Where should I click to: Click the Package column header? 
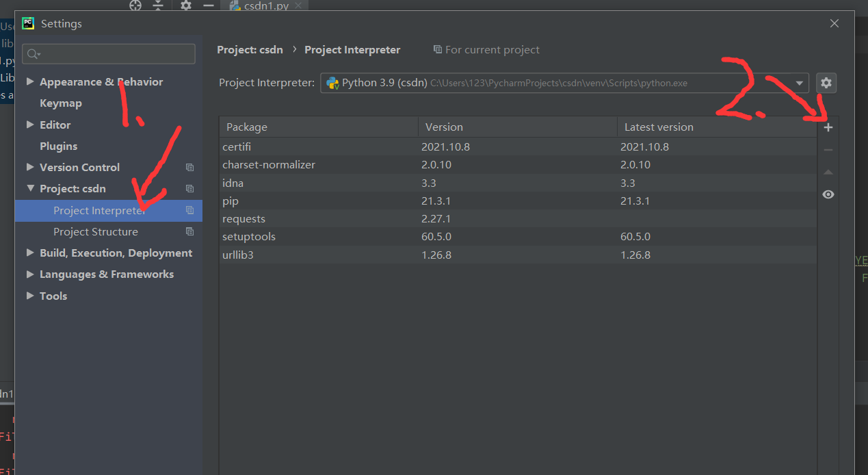[x=319, y=127]
